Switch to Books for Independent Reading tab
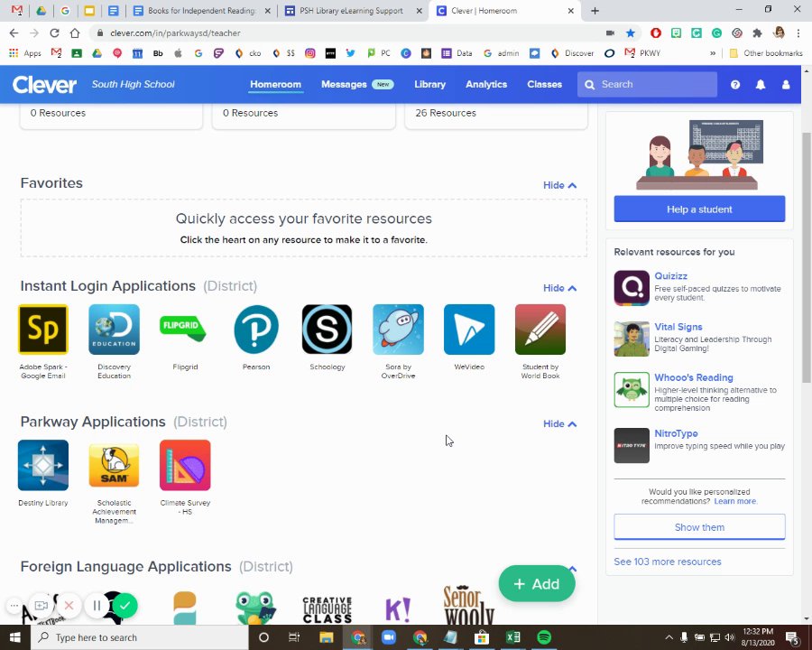Viewport: 812px width, 650px height. 202,10
